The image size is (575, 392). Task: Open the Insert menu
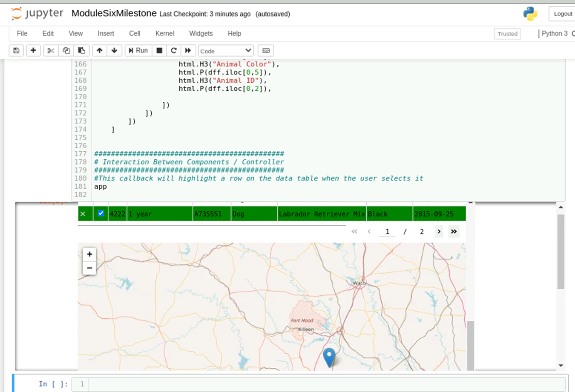point(106,33)
